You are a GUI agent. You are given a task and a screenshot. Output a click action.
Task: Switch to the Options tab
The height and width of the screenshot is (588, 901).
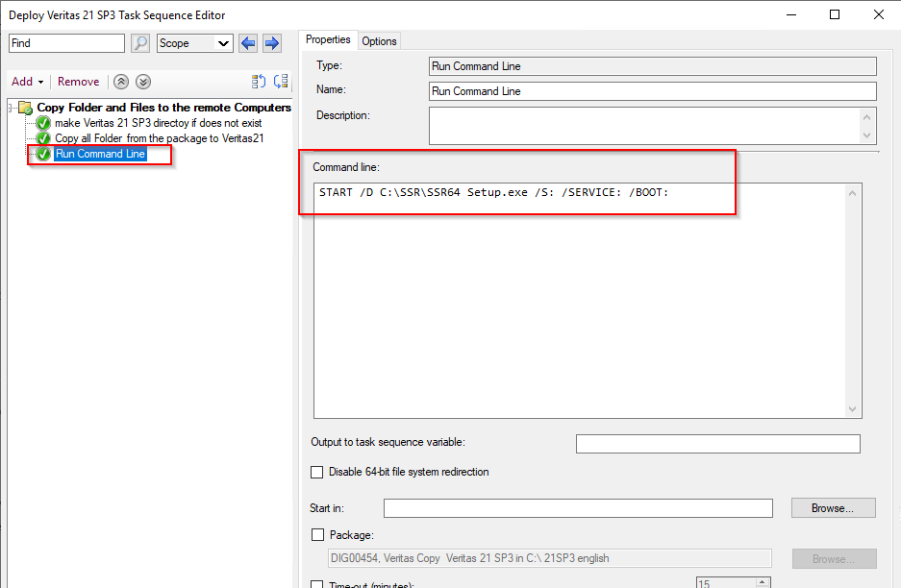click(379, 41)
